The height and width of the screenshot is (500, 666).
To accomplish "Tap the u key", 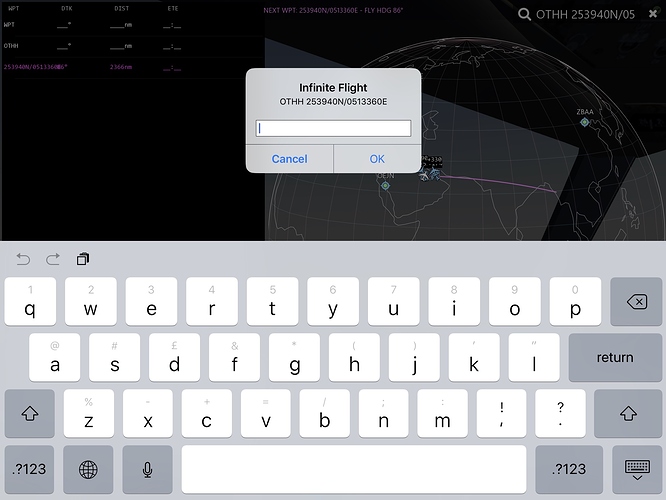I will (x=394, y=302).
